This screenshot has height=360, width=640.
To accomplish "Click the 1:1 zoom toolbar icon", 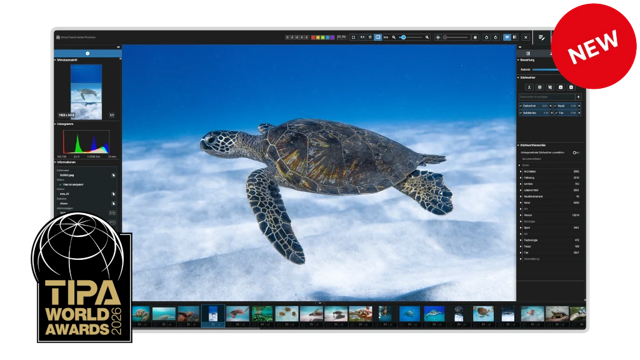I will (x=362, y=38).
